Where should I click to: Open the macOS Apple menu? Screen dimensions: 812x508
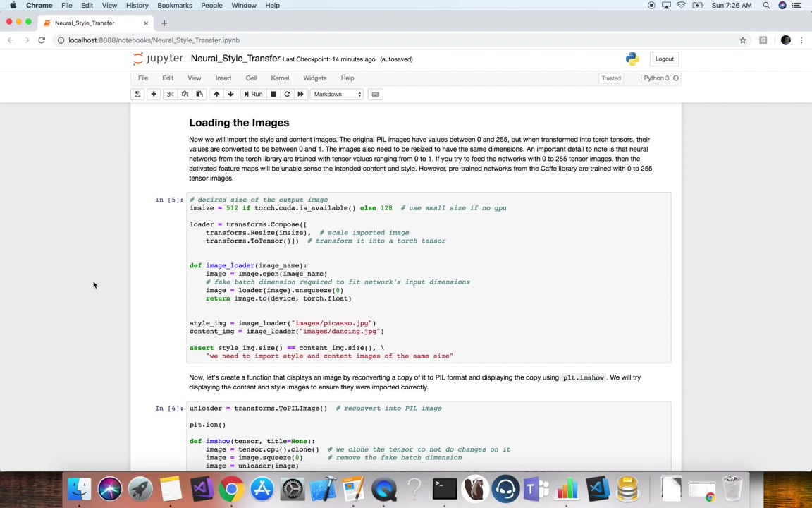pyautogui.click(x=13, y=5)
